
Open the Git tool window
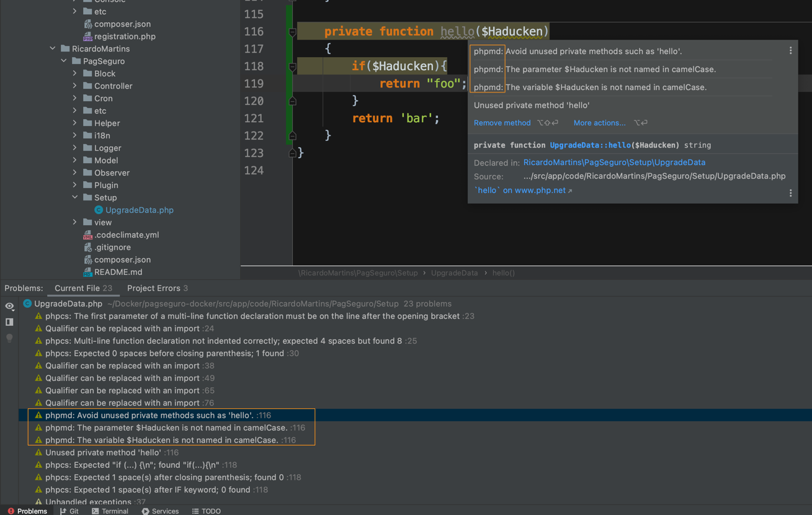(69, 511)
